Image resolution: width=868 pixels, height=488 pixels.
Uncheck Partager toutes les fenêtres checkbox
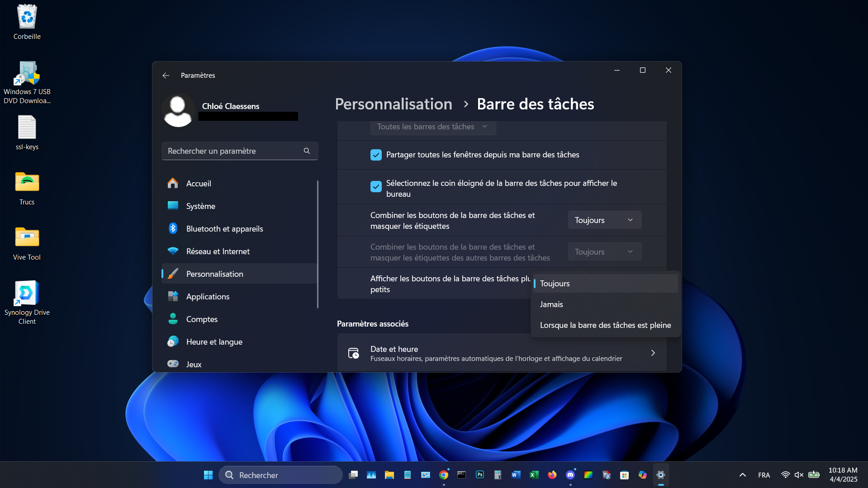pyautogui.click(x=376, y=155)
